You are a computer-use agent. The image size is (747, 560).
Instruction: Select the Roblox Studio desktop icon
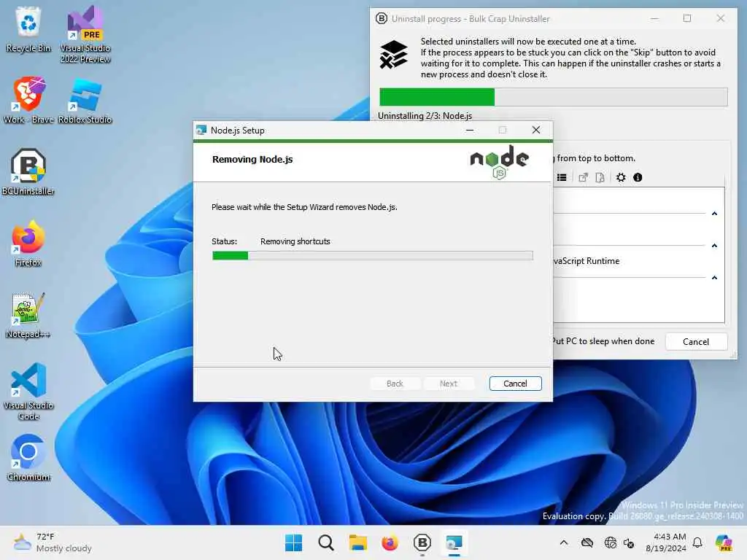pos(85,101)
